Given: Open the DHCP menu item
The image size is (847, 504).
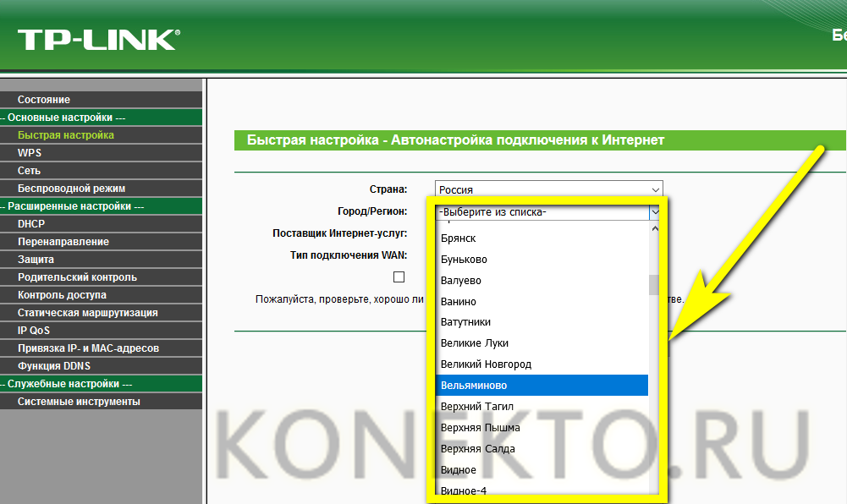Looking at the screenshot, I should (x=101, y=224).
